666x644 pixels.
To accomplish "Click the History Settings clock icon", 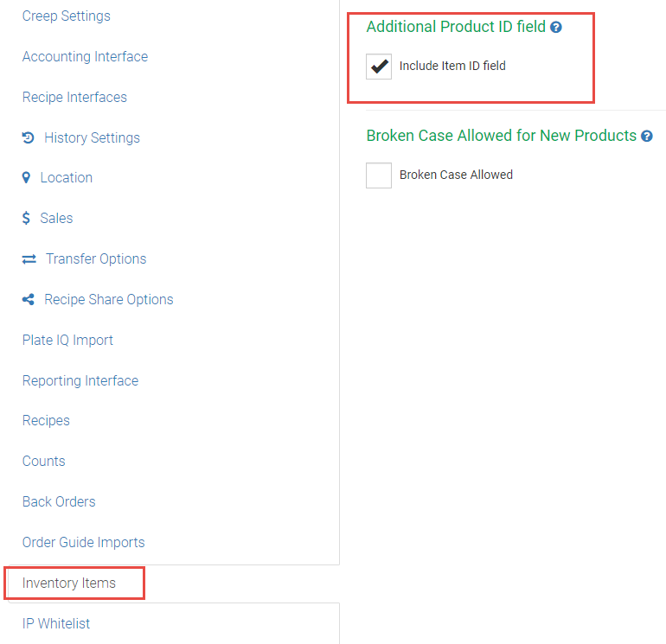I will coord(29,137).
